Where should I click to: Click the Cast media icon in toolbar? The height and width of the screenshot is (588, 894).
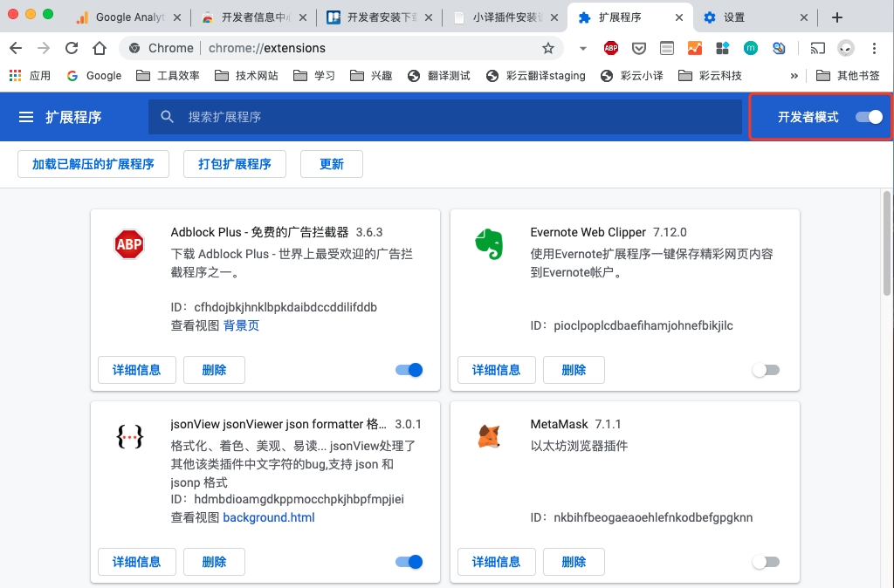click(818, 49)
